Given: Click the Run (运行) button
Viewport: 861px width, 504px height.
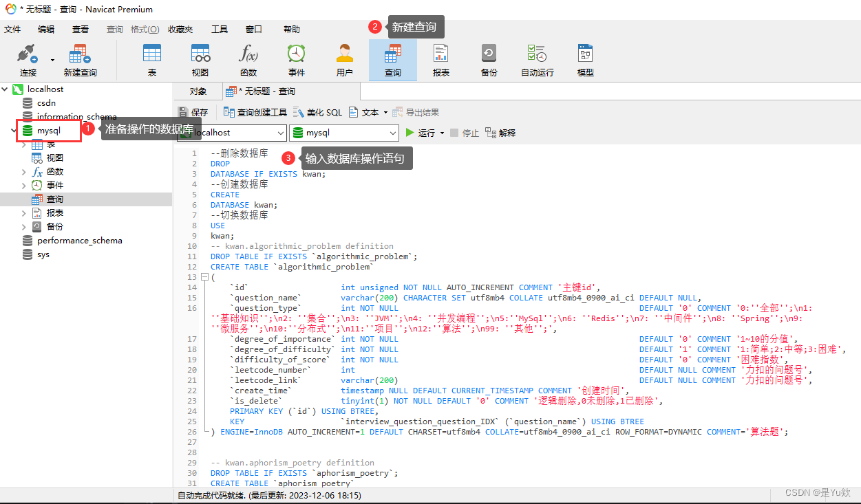Looking at the screenshot, I should [421, 133].
